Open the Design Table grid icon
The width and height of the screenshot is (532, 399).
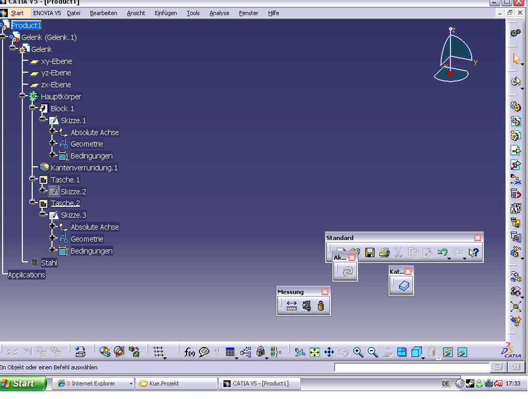(230, 352)
